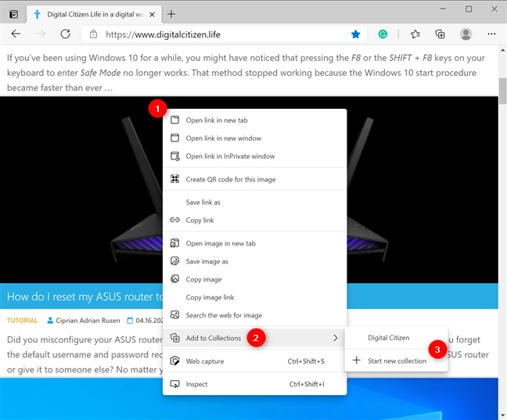Click the Forward navigation arrow
The width and height of the screenshot is (507, 420).
point(41,34)
